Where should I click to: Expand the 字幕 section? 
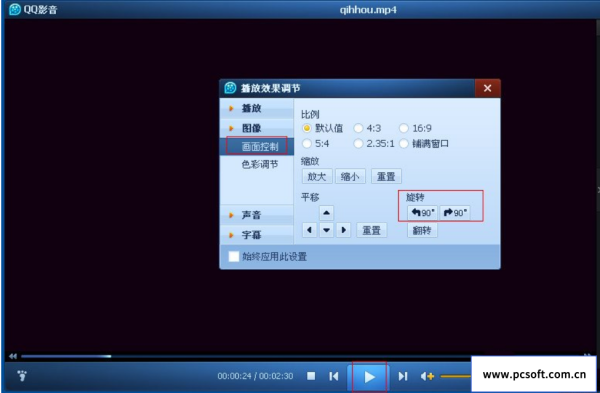[257, 235]
